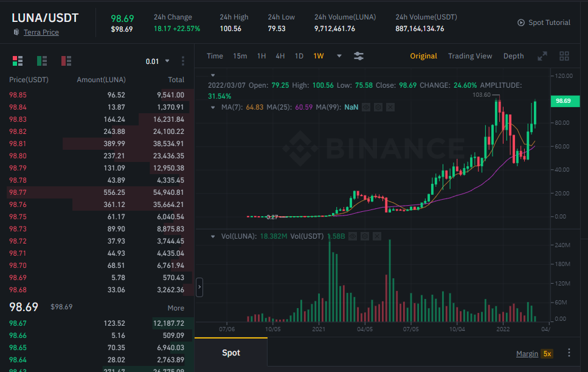
Task: Open more time intervals dropdown arrow
Action: [x=339, y=56]
